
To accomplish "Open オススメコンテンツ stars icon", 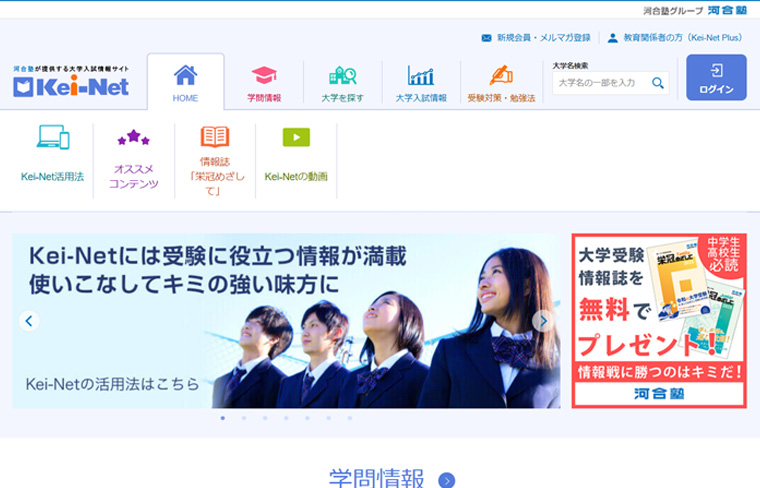I will pos(134,137).
